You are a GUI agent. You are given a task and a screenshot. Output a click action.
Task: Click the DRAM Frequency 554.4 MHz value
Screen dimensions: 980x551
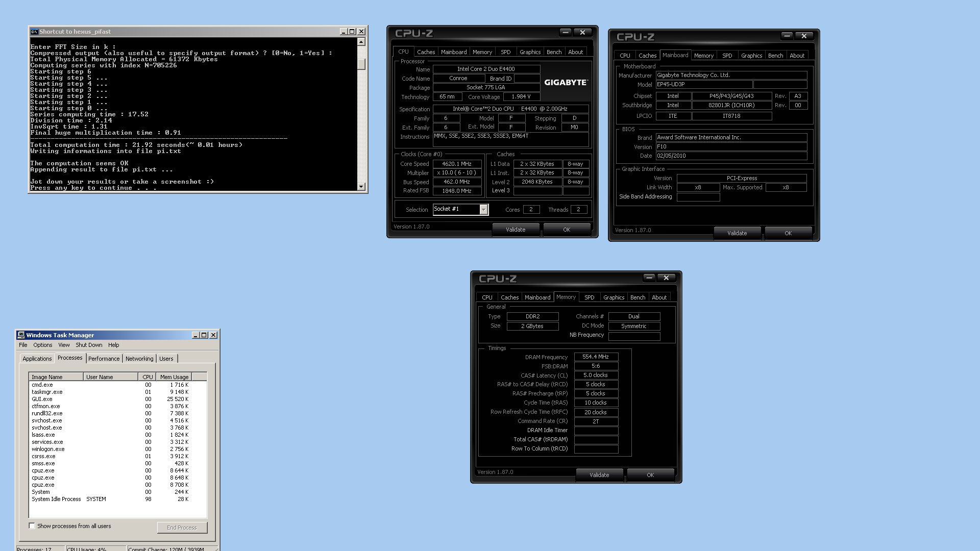596,357
